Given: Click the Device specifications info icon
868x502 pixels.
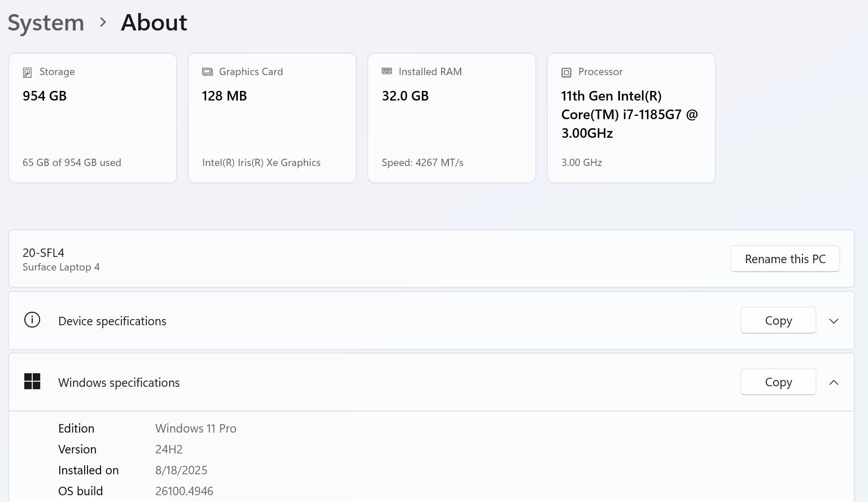Looking at the screenshot, I should pos(32,320).
